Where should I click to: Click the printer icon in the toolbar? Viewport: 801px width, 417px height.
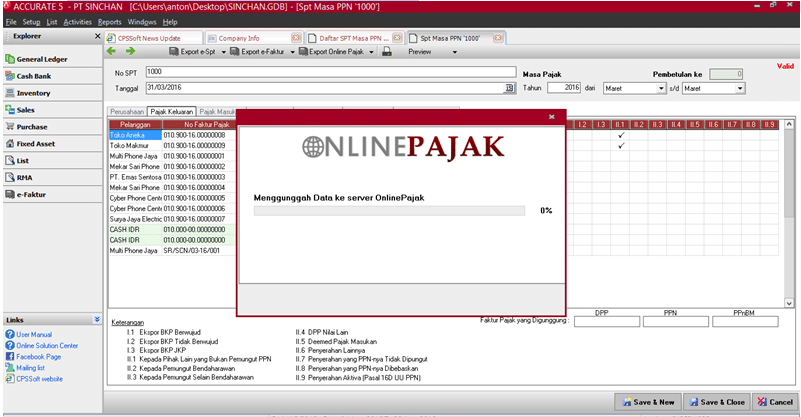[x=387, y=51]
